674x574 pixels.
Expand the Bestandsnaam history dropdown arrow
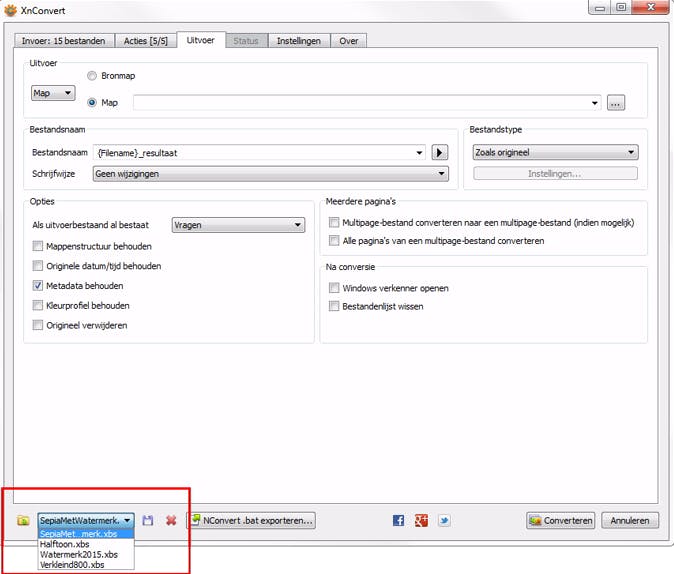click(419, 153)
